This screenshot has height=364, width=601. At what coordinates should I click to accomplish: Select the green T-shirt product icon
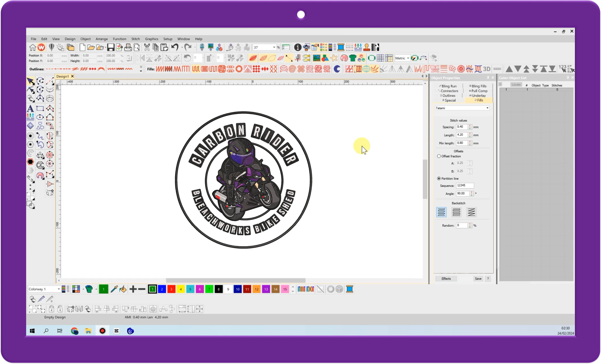[x=352, y=58]
